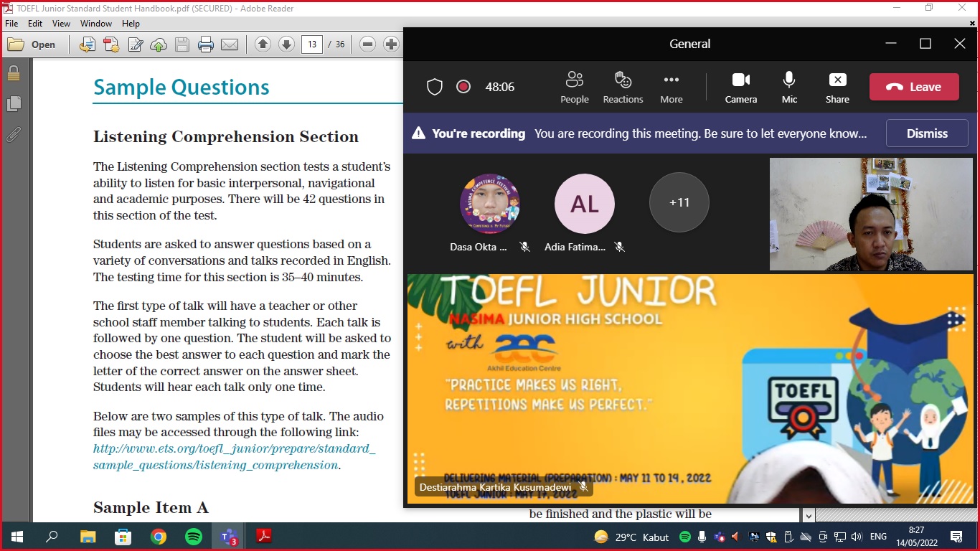Open the Reactions menu in meeting
Image resolution: width=980 pixels, height=551 pixels.
(623, 87)
